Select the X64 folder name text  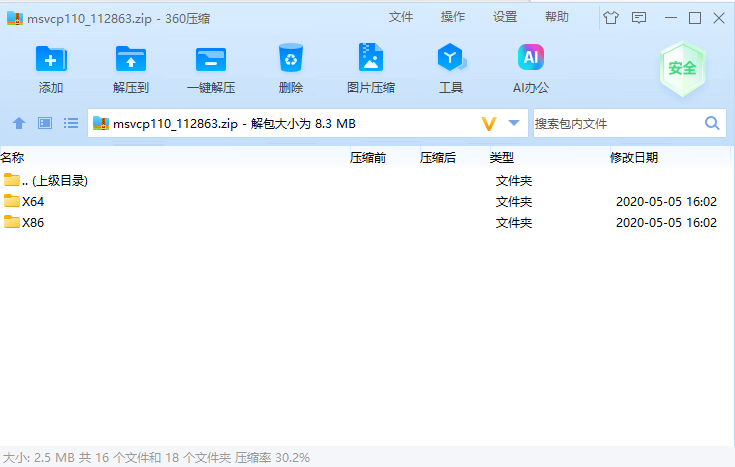tap(33, 202)
